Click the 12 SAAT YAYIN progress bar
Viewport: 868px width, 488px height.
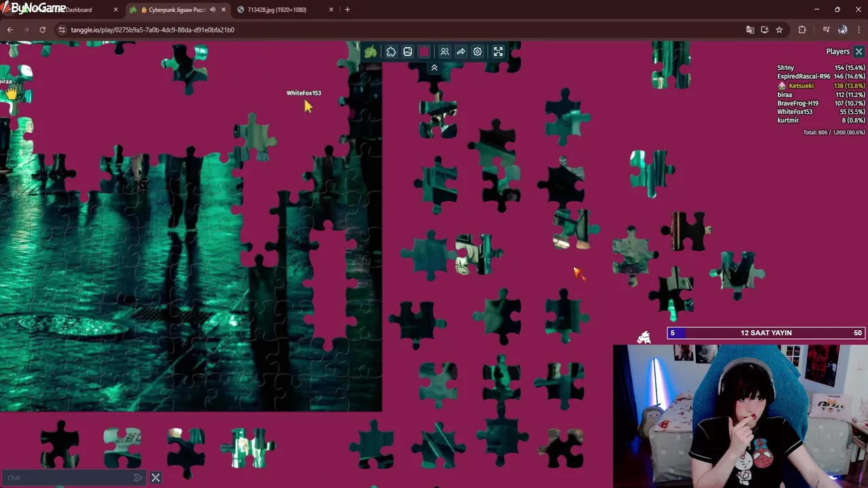pyautogui.click(x=767, y=333)
